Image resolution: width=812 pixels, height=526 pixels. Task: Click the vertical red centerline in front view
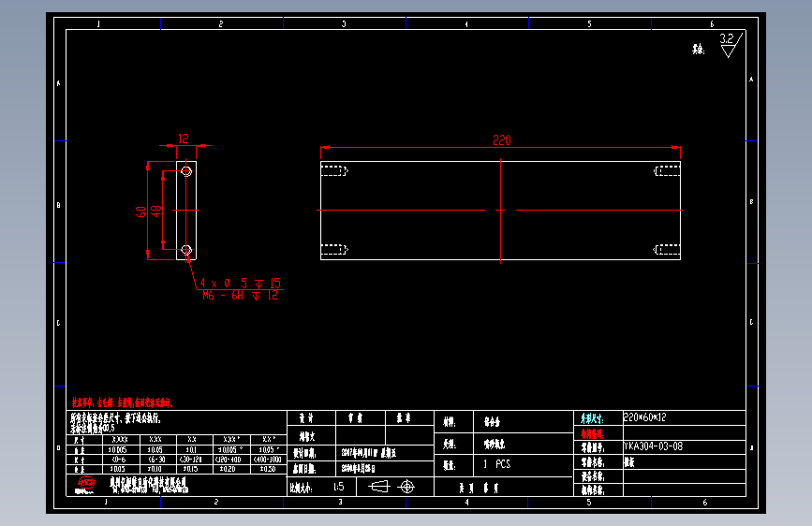tap(500, 211)
